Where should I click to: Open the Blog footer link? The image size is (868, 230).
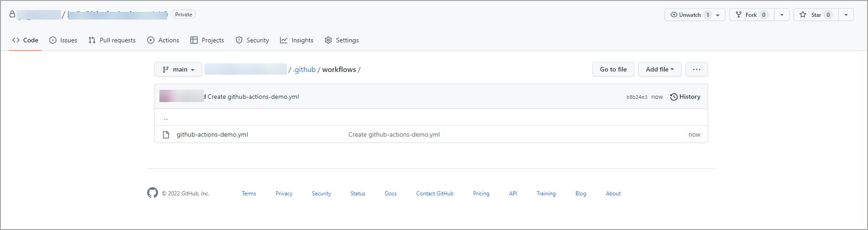(581, 194)
